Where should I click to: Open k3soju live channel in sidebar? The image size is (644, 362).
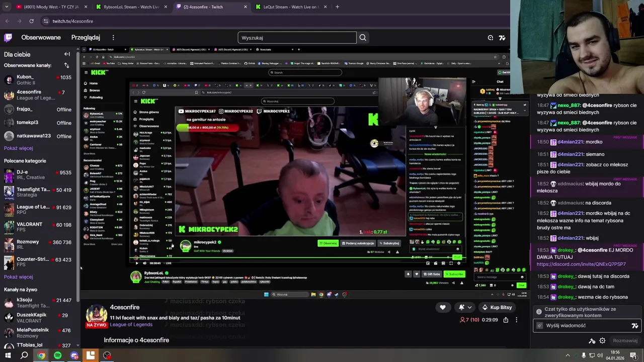[38, 303]
